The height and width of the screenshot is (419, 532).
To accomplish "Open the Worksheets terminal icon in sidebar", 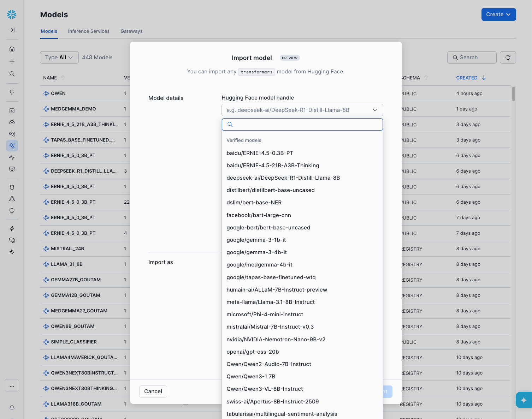I will (12, 110).
